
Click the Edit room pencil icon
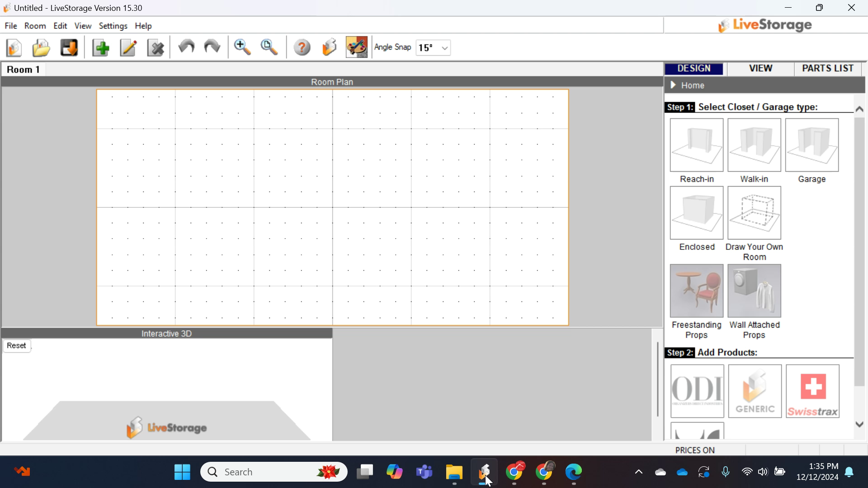(x=128, y=47)
